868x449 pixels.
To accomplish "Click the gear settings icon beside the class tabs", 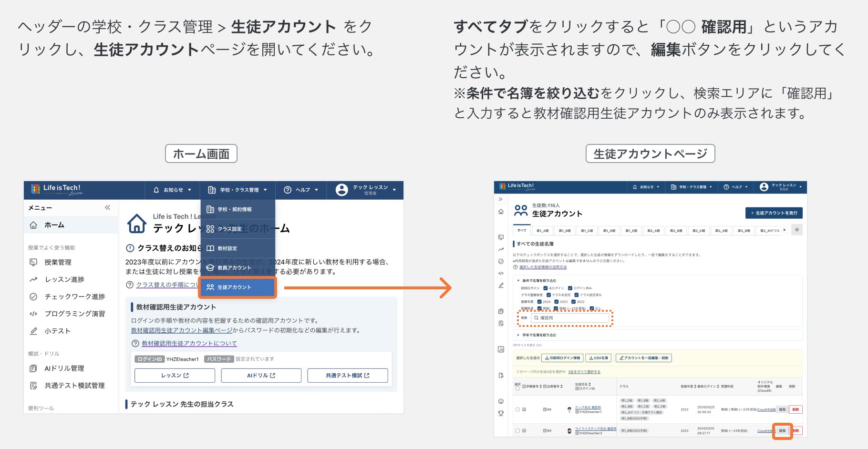I will coord(796,230).
